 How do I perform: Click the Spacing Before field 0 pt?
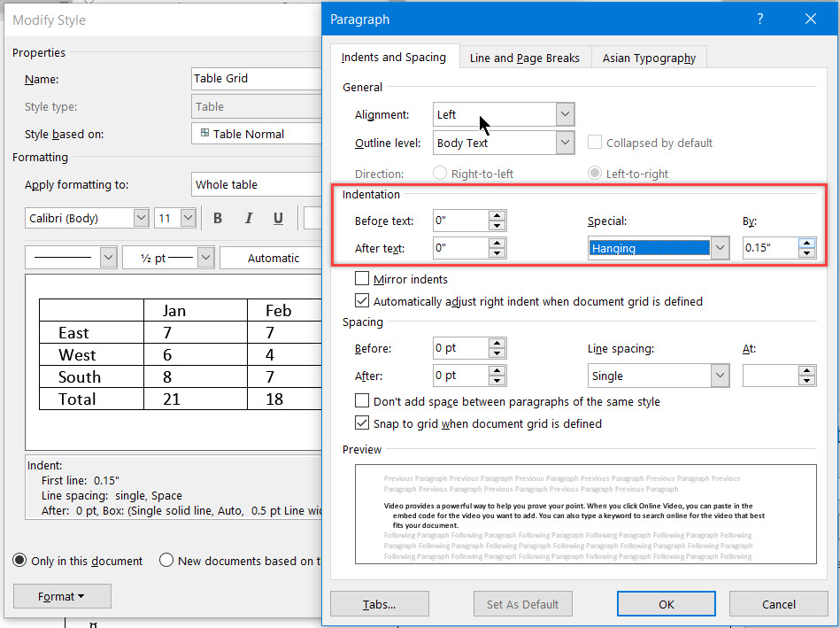[x=460, y=348]
